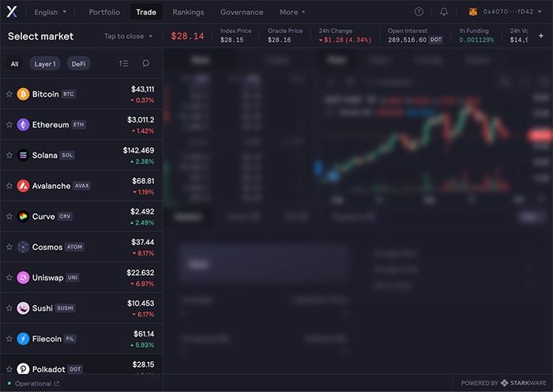Click the plus icon in stats bar
The height and width of the screenshot is (392, 553).
[x=540, y=36]
